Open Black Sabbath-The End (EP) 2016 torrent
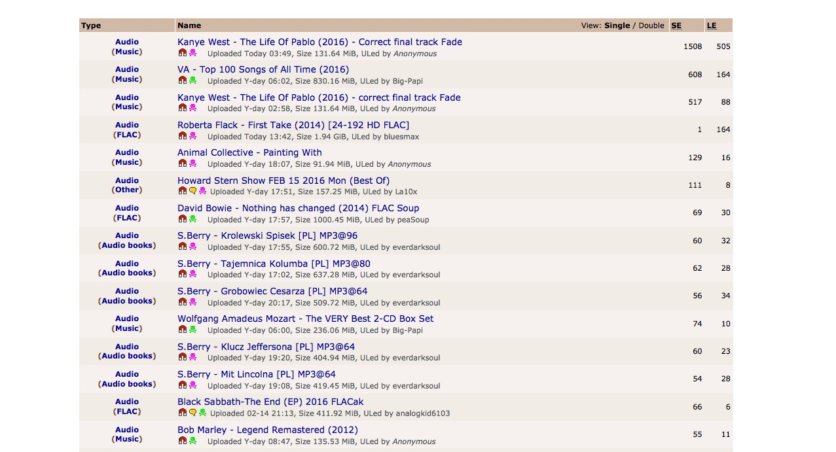The width and height of the screenshot is (836, 452). (x=270, y=402)
